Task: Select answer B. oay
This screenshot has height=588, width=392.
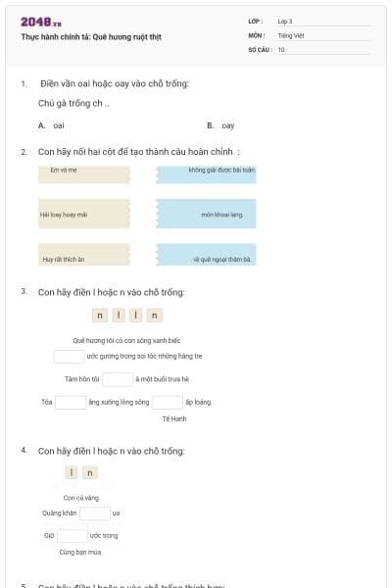Action: (220, 125)
